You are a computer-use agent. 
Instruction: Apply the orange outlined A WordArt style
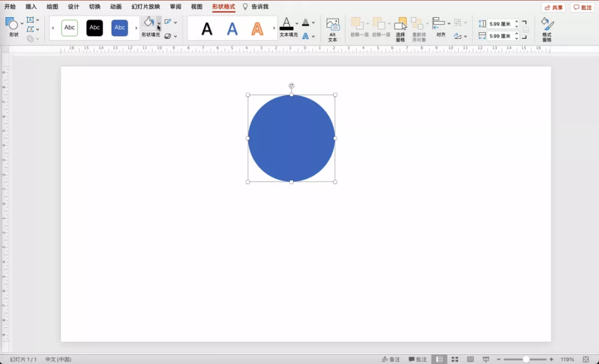tap(257, 29)
